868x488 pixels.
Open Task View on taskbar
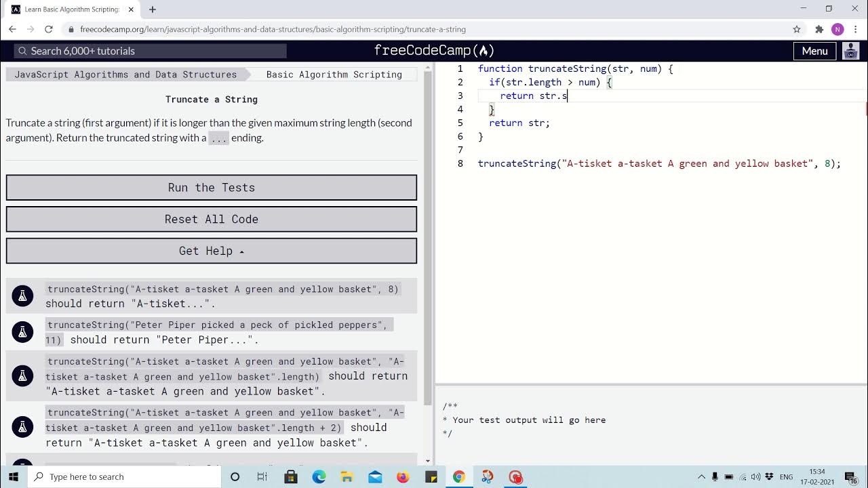coord(262,476)
